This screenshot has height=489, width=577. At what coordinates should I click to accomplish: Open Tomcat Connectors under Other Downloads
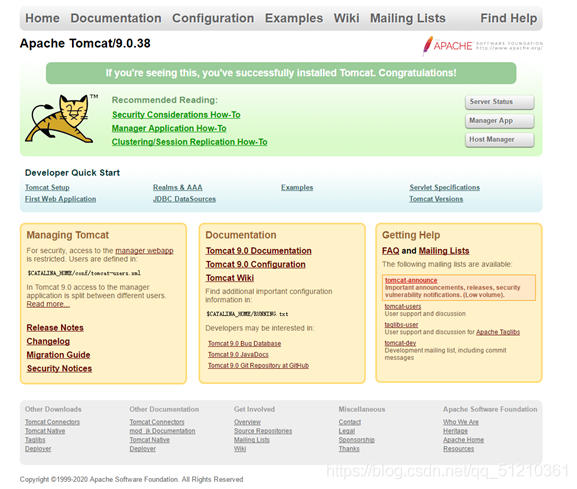point(52,422)
